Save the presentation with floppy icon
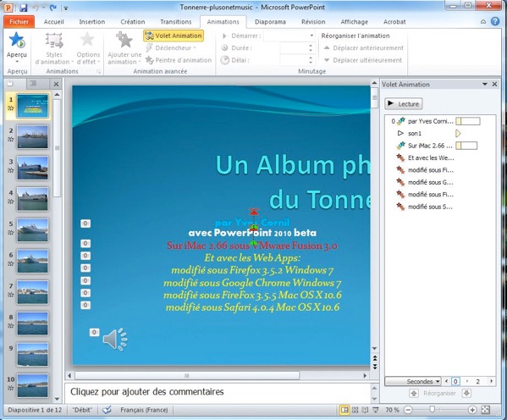 [x=23, y=8]
